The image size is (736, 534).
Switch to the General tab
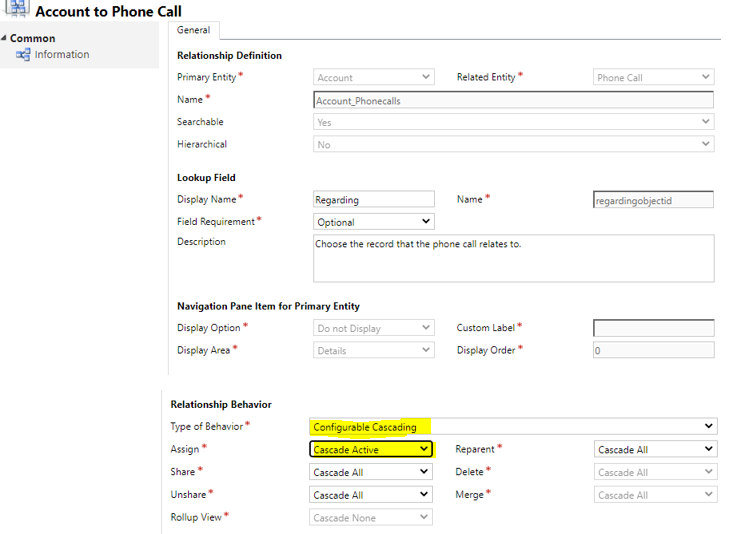coord(193,30)
